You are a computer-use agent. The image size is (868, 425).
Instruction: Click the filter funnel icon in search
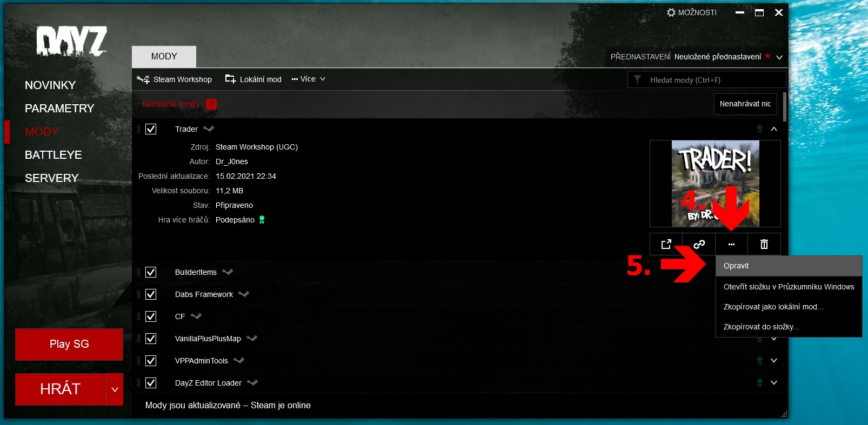(x=638, y=79)
